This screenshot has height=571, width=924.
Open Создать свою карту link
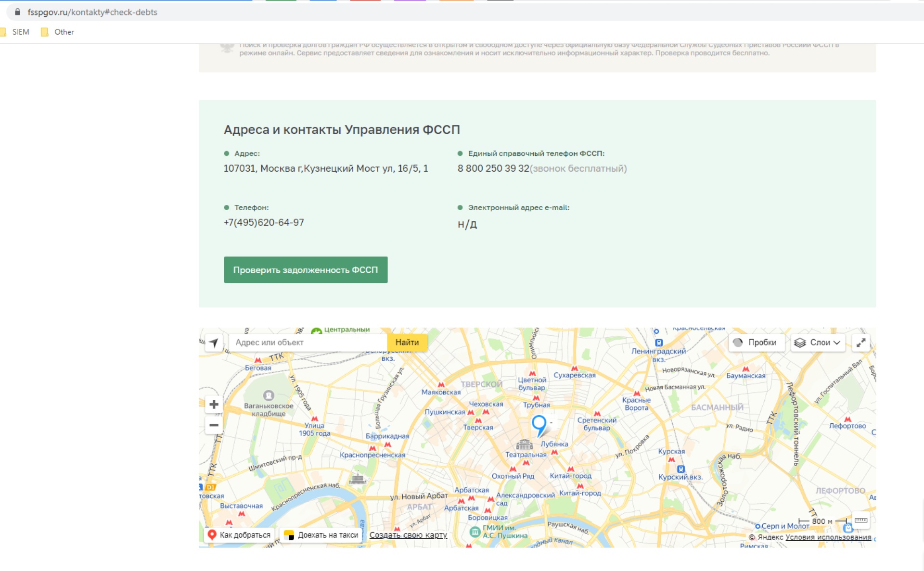click(408, 535)
